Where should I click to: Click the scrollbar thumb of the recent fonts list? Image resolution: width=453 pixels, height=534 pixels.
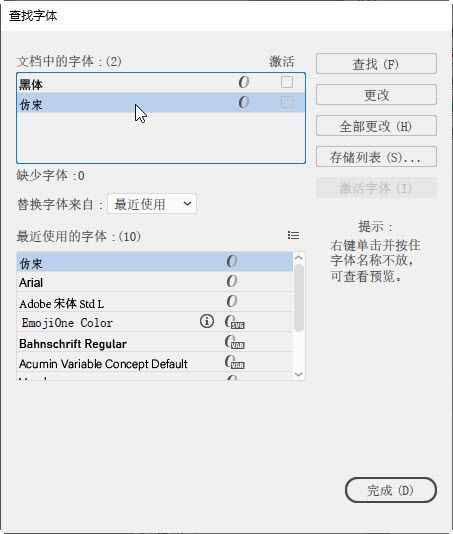click(x=299, y=298)
